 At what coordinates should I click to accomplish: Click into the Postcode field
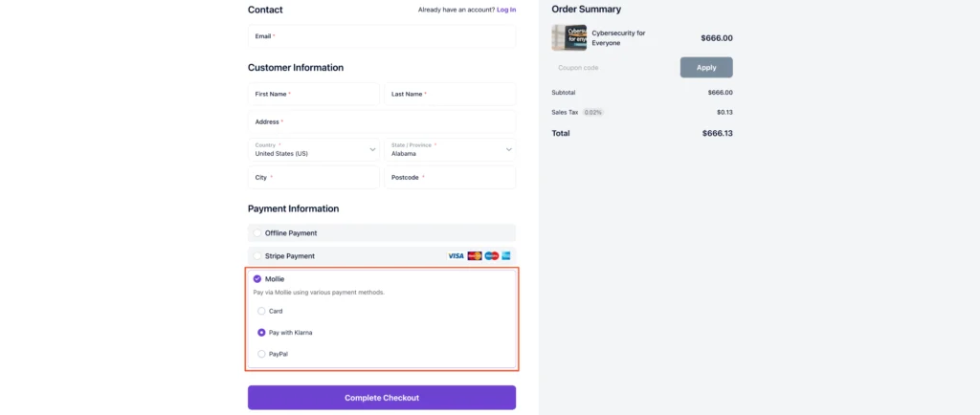[450, 177]
